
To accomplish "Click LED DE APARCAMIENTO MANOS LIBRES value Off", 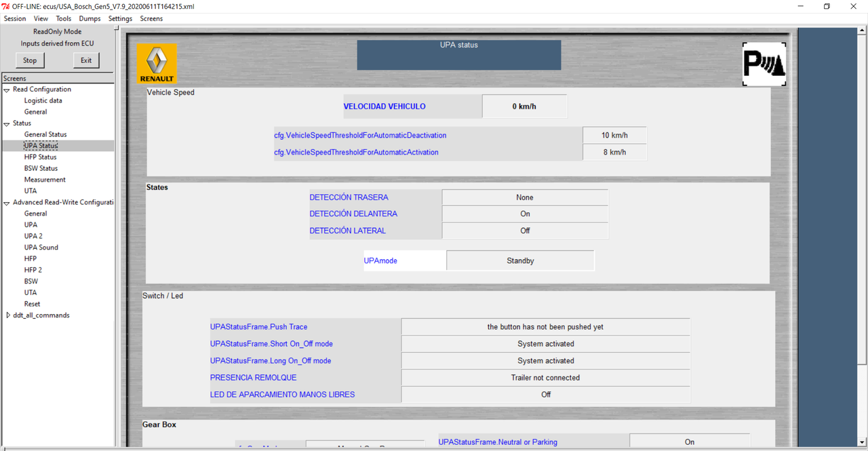I will pyautogui.click(x=545, y=395).
